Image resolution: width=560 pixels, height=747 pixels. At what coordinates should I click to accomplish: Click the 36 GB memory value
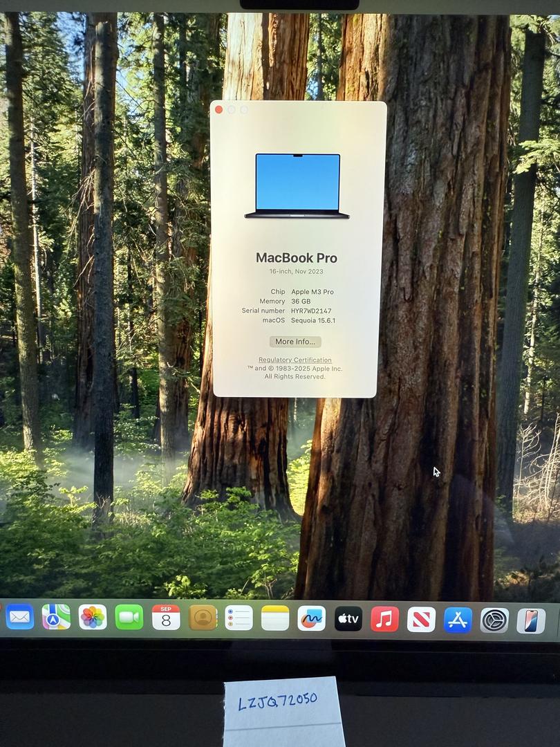[x=301, y=301]
